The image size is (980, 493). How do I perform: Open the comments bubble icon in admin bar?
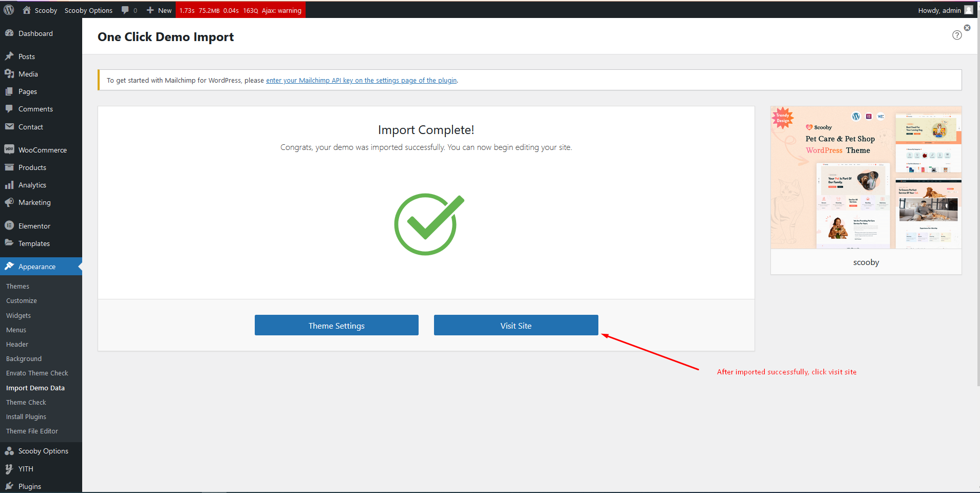point(125,10)
